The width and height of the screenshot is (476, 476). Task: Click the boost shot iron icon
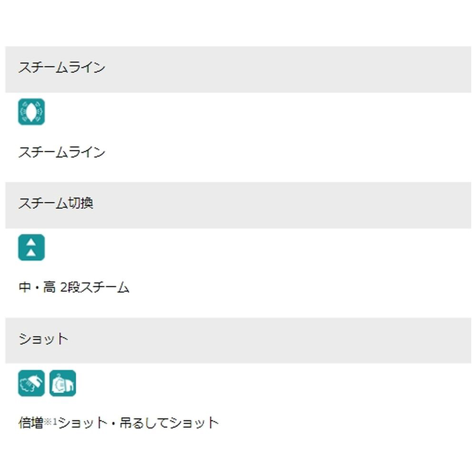tap(31, 383)
